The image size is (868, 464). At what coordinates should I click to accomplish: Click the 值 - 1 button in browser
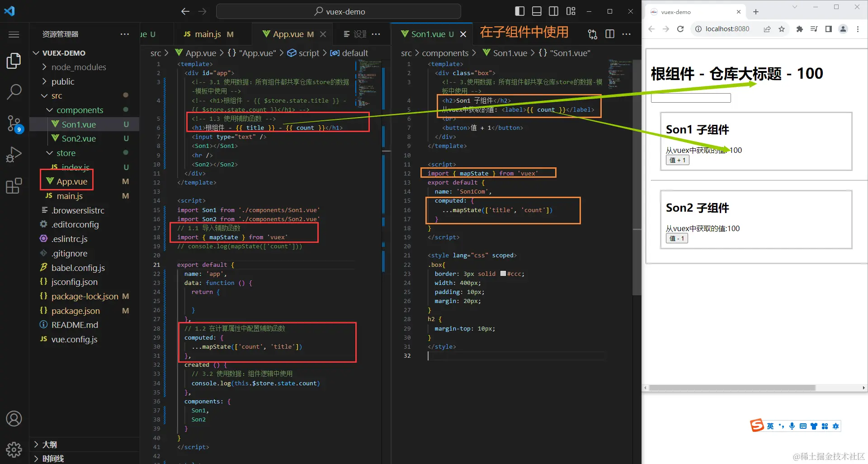677,238
